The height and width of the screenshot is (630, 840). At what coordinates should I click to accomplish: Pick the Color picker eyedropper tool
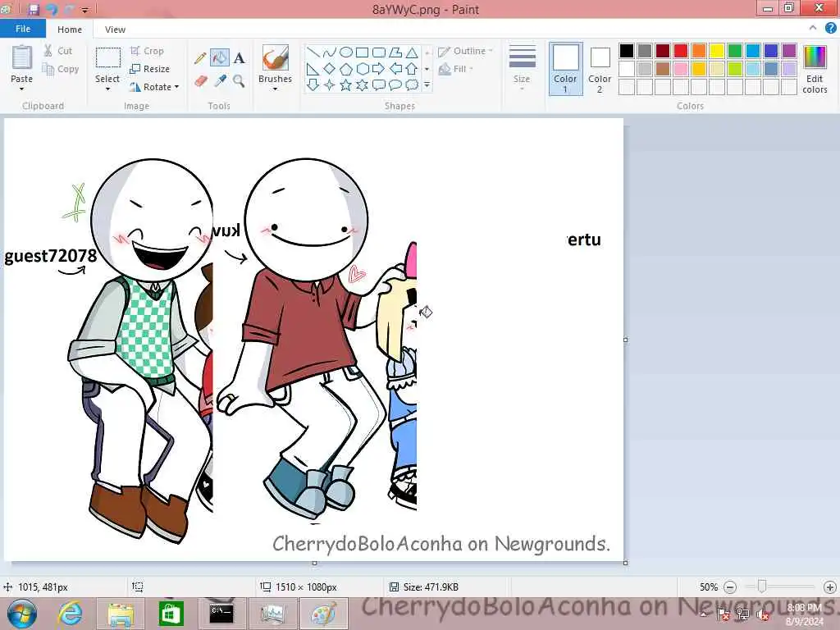(x=220, y=81)
